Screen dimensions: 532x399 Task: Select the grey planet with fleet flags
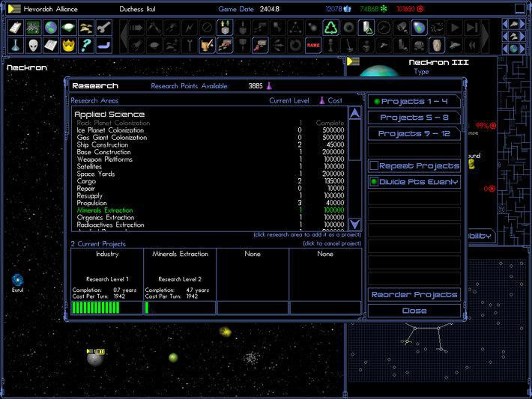tap(95, 359)
